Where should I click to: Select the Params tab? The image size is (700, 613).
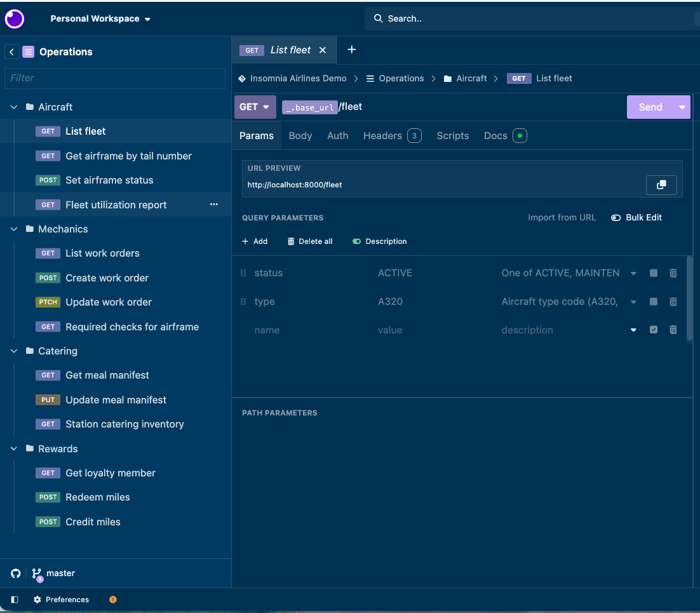[x=256, y=136]
